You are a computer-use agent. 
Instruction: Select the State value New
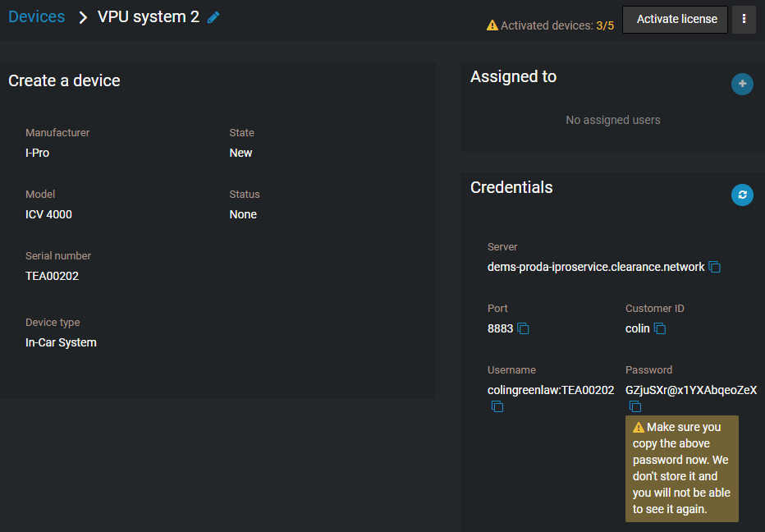click(x=241, y=153)
